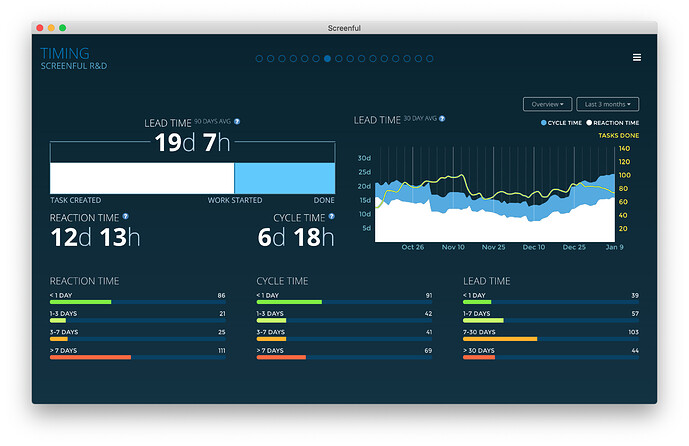The image size is (689, 446).
Task: Click the green macOS zoom window button
Action: point(63,28)
